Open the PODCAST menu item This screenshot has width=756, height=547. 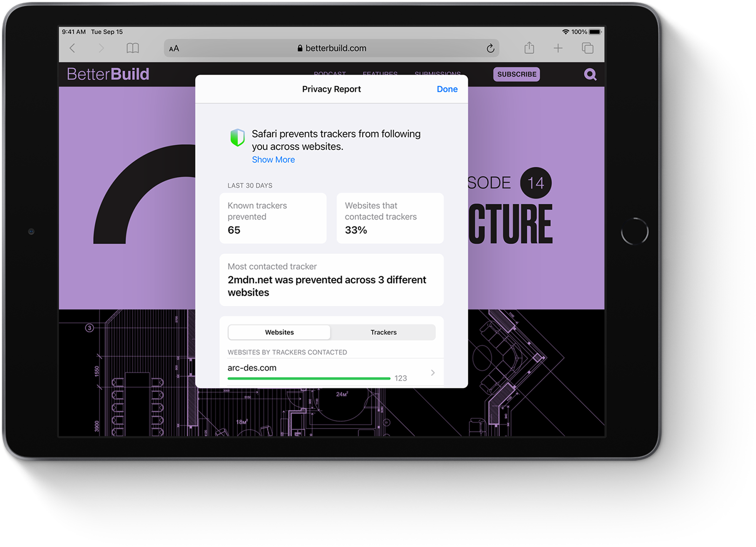coord(330,74)
